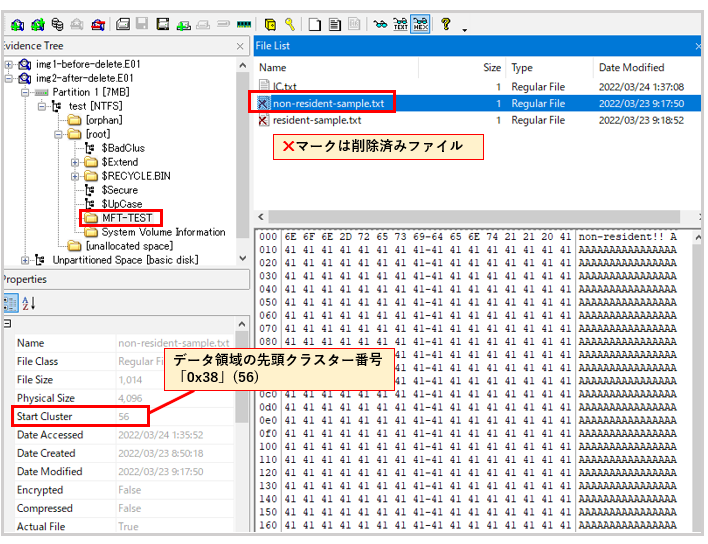Click the Capture Memory chip icon
Image resolution: width=708 pixels, height=544 pixels.
click(x=244, y=24)
